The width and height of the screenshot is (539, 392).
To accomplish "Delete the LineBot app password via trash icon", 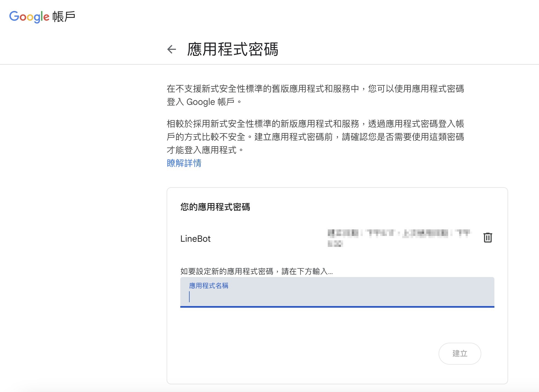I will 488,238.
